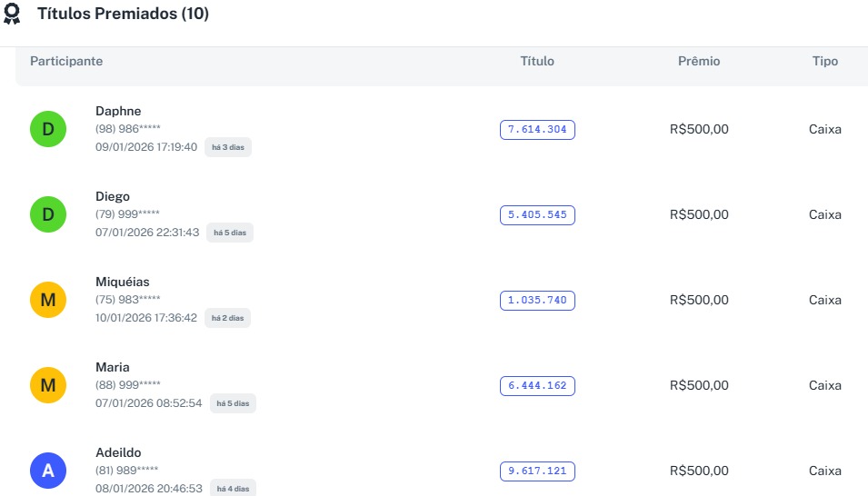The height and width of the screenshot is (496, 868).
Task: Click Daphne's green D avatar
Action: (x=48, y=129)
